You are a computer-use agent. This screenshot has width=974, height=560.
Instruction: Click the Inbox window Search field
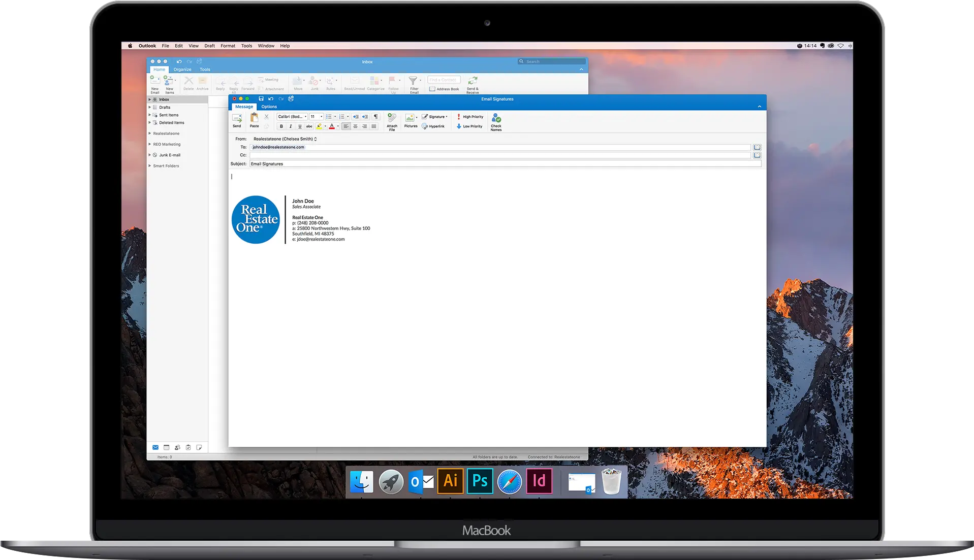coord(551,61)
